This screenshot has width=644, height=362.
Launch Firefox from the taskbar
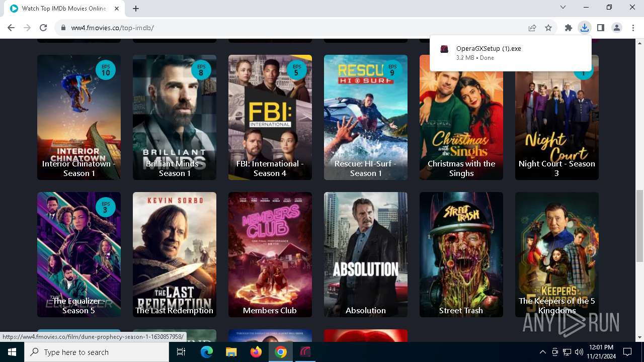pos(256,352)
